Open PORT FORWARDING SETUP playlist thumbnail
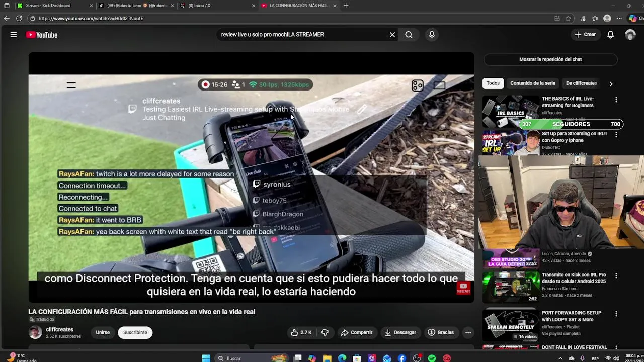This screenshot has height=362, width=644. tap(510, 325)
